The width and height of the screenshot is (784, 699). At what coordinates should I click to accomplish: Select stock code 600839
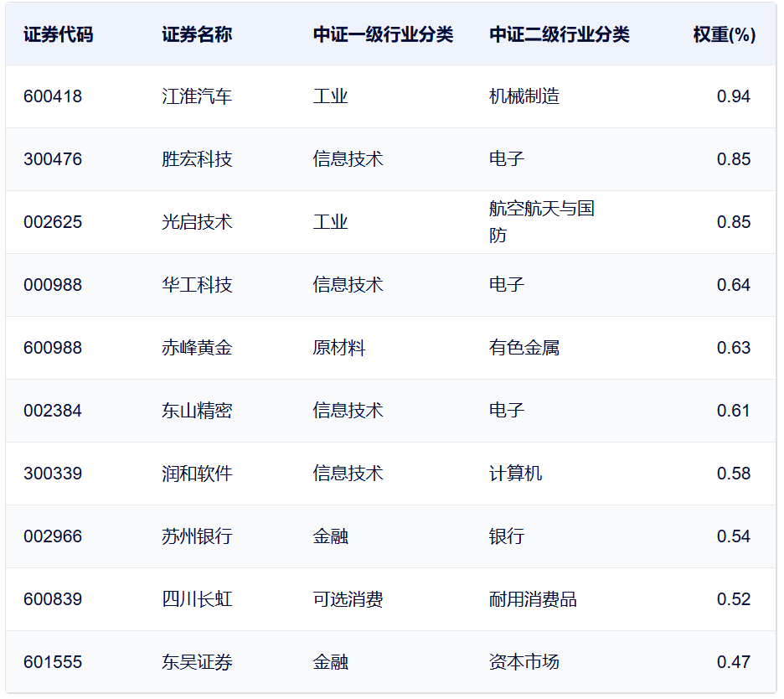tap(53, 599)
